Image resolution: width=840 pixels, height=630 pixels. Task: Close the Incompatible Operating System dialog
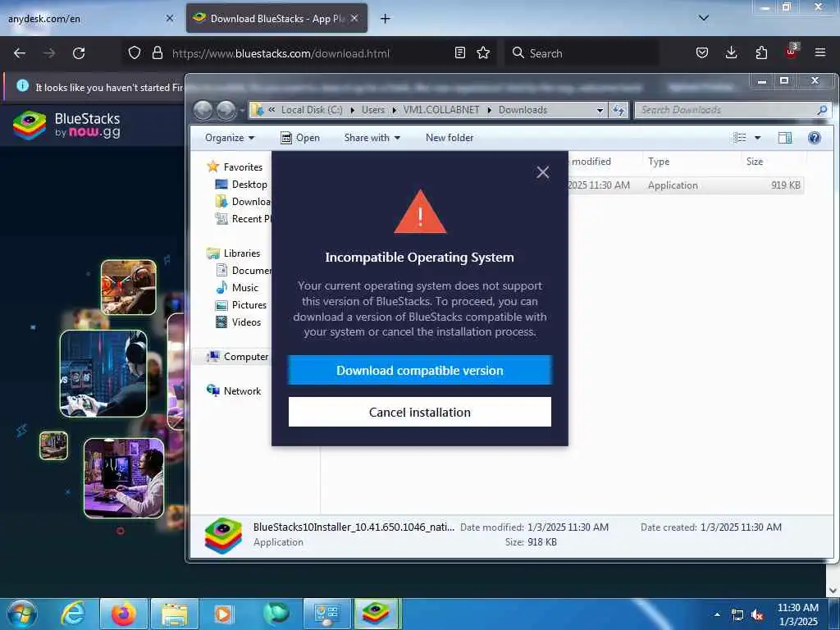[543, 172]
